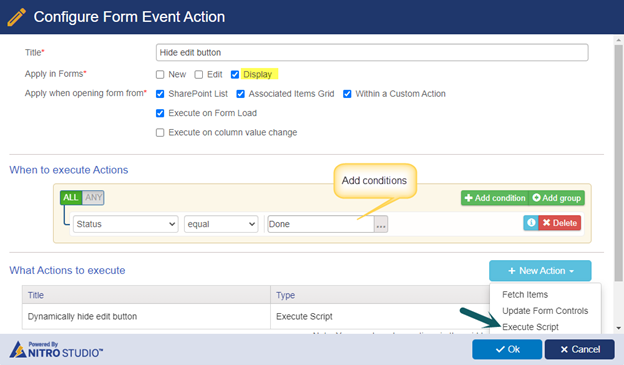
Task: Click the scrollbar down arrow
Action: 618,328
